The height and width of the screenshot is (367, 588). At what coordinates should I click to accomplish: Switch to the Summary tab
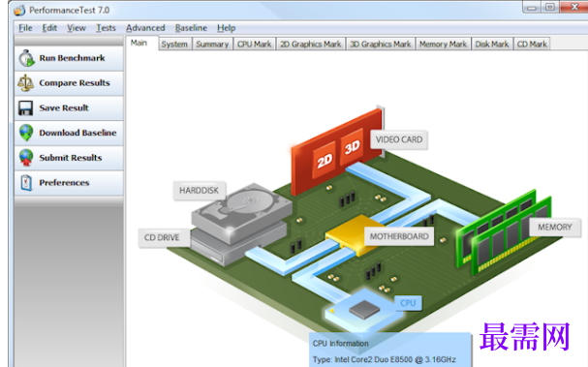click(x=212, y=44)
